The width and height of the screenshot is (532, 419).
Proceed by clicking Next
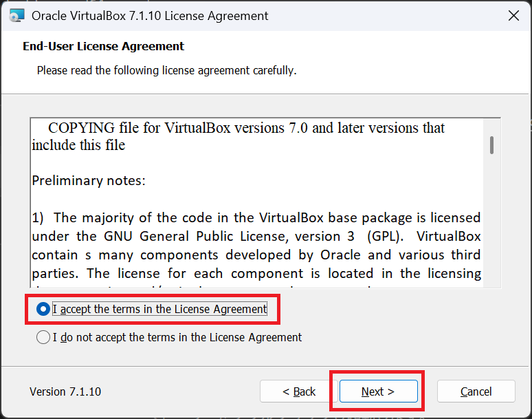tap(378, 391)
